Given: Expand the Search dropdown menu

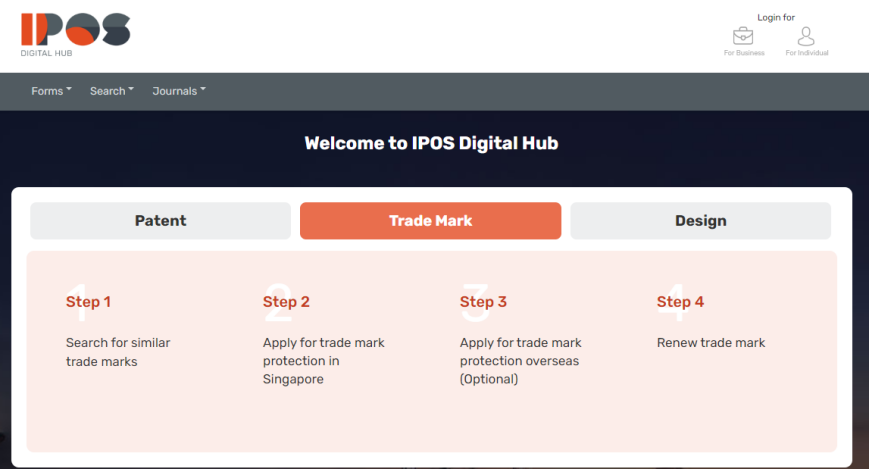Looking at the screenshot, I should pos(112,91).
